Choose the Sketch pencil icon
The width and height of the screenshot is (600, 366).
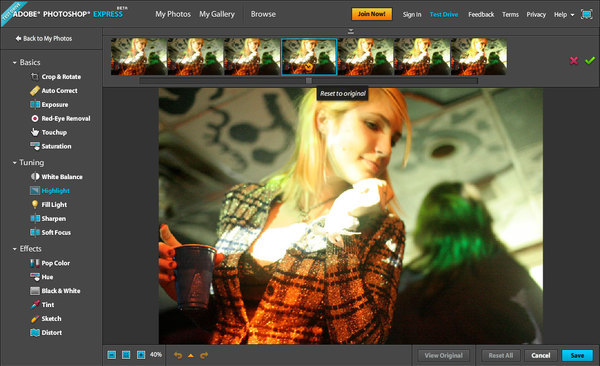tap(35, 319)
